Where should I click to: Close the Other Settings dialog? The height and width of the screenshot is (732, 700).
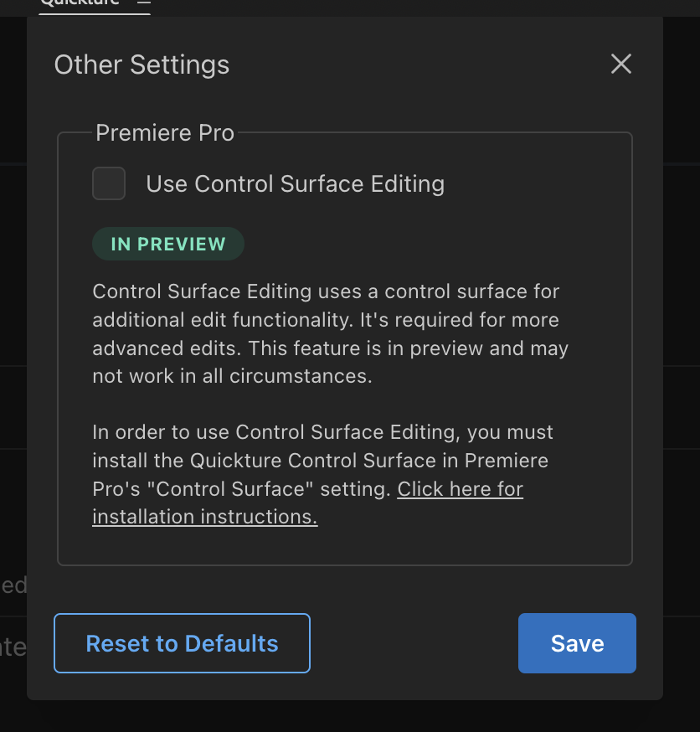coord(620,64)
